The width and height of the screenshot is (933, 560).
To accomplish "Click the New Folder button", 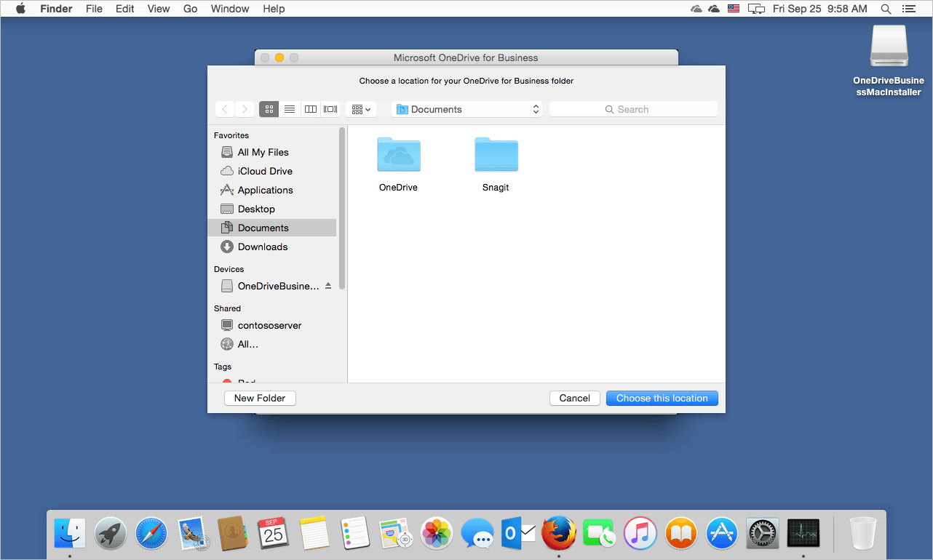I will (260, 398).
